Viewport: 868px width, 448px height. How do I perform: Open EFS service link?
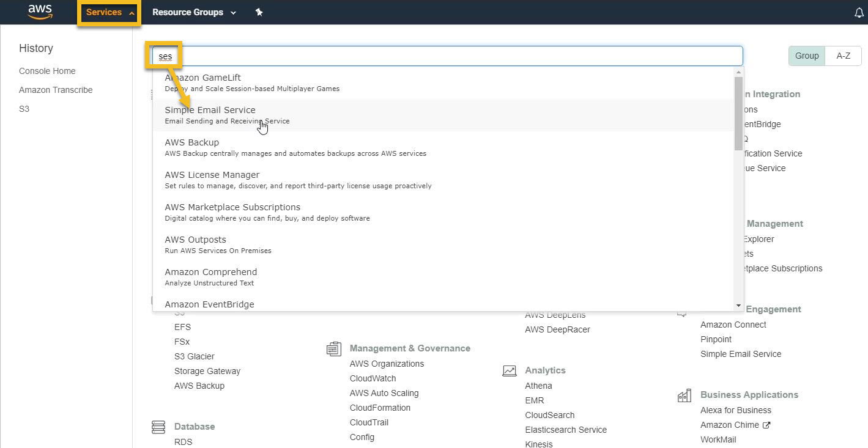[182, 327]
